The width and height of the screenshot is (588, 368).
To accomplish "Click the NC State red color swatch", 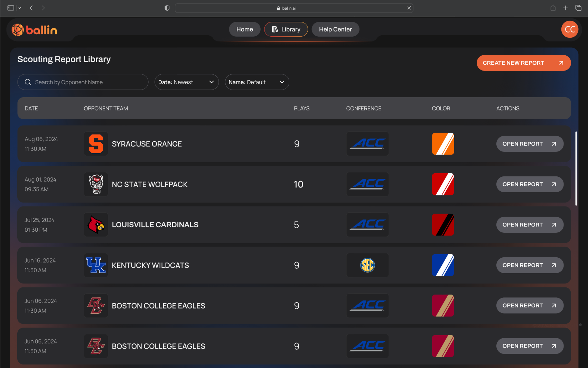I will [443, 184].
